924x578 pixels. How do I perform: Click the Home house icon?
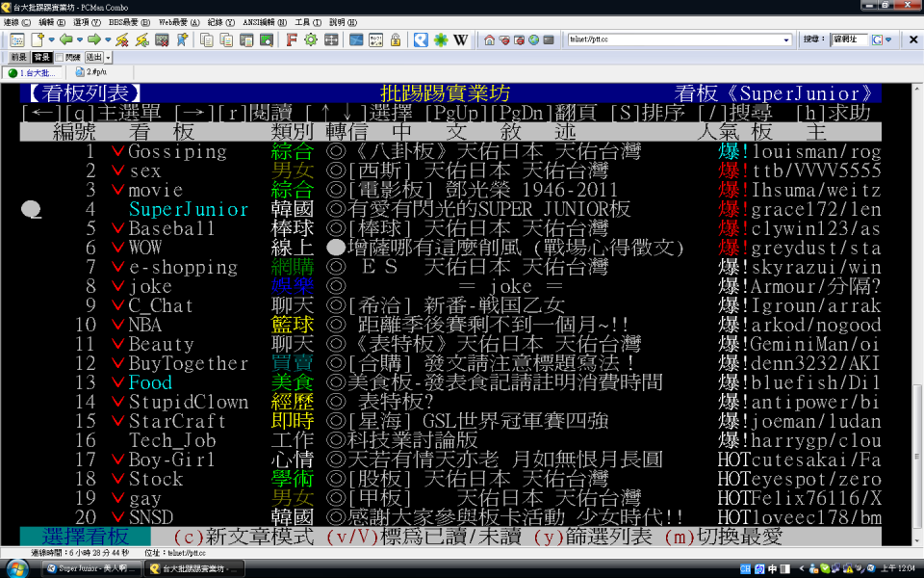tap(489, 40)
